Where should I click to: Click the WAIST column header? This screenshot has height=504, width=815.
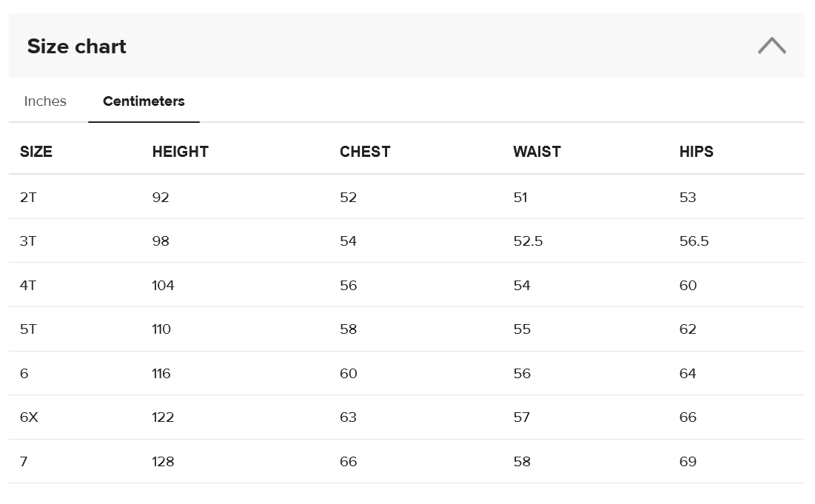click(537, 152)
